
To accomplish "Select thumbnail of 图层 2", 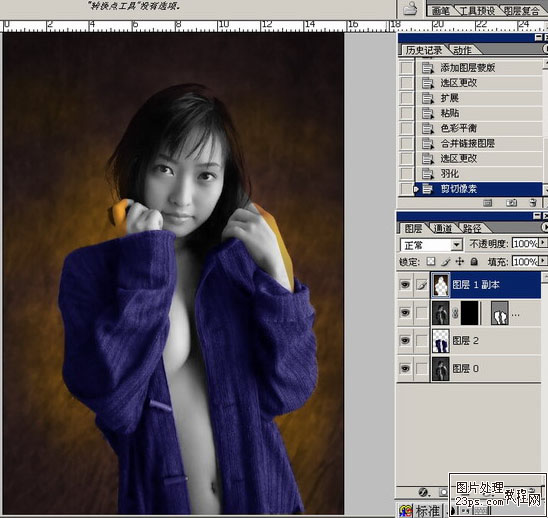I will click(x=441, y=341).
